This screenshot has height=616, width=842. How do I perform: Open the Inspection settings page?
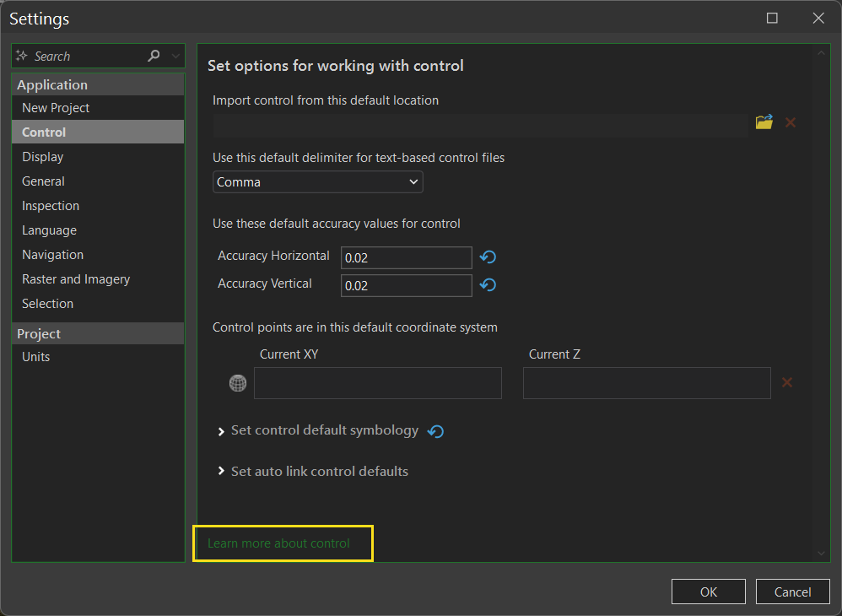98,206
